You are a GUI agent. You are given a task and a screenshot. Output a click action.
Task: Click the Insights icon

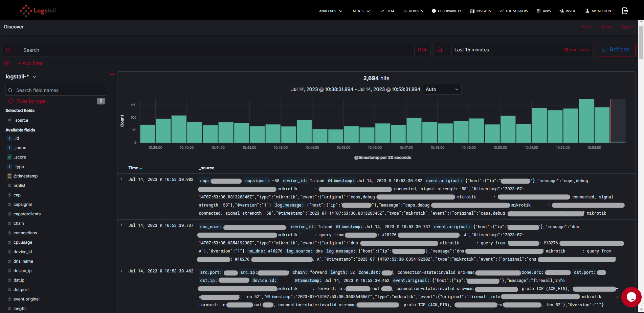[x=472, y=11]
